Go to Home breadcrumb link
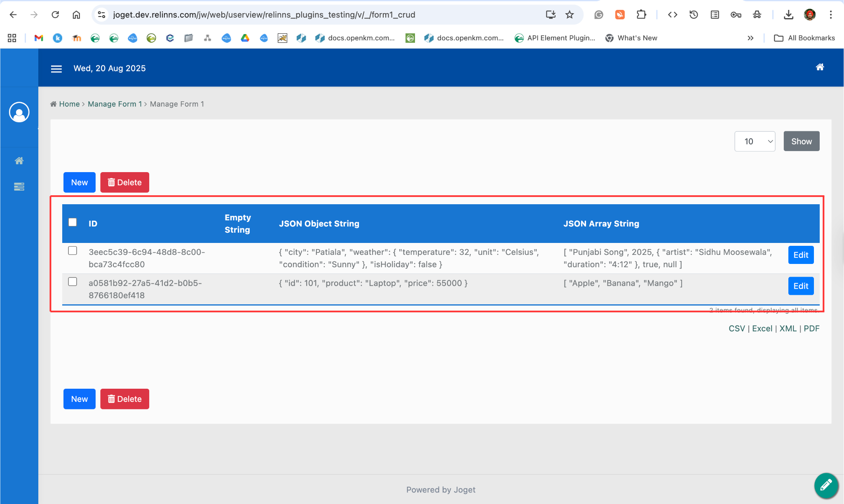Screen dimensions: 844x504 pyautogui.click(x=69, y=104)
